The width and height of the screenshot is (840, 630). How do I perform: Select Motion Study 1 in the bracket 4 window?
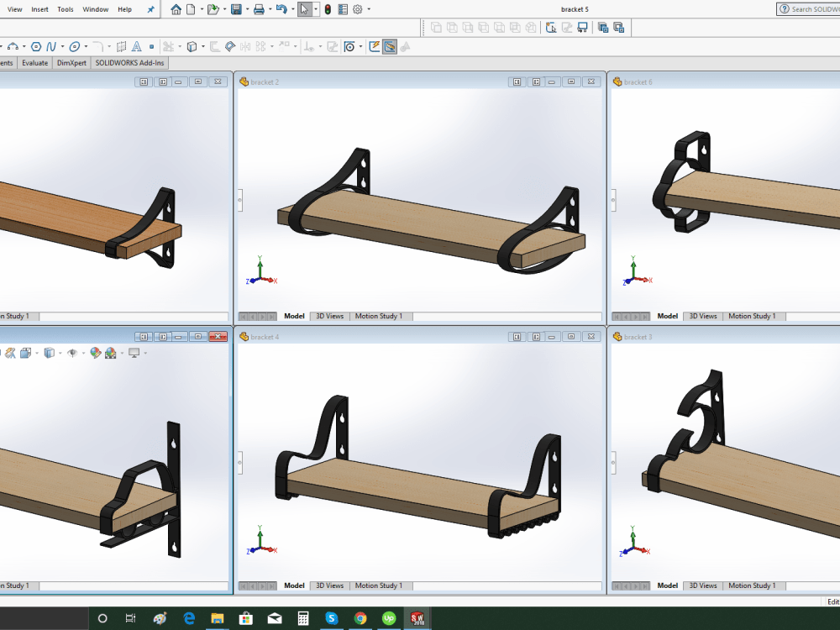(381, 585)
